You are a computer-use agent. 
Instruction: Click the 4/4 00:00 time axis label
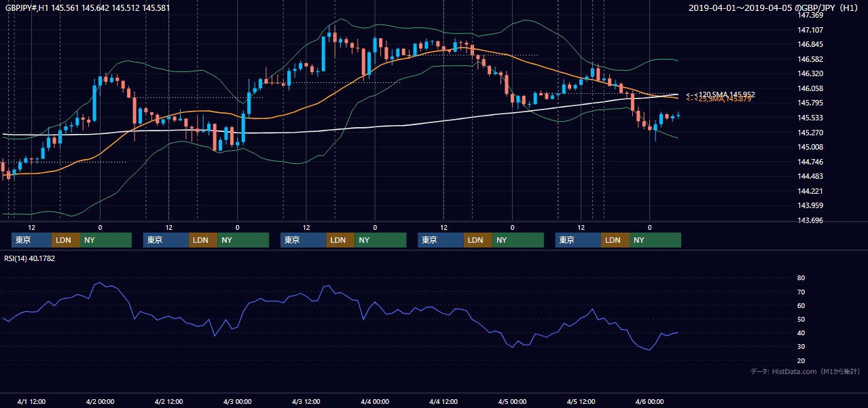pos(375,401)
